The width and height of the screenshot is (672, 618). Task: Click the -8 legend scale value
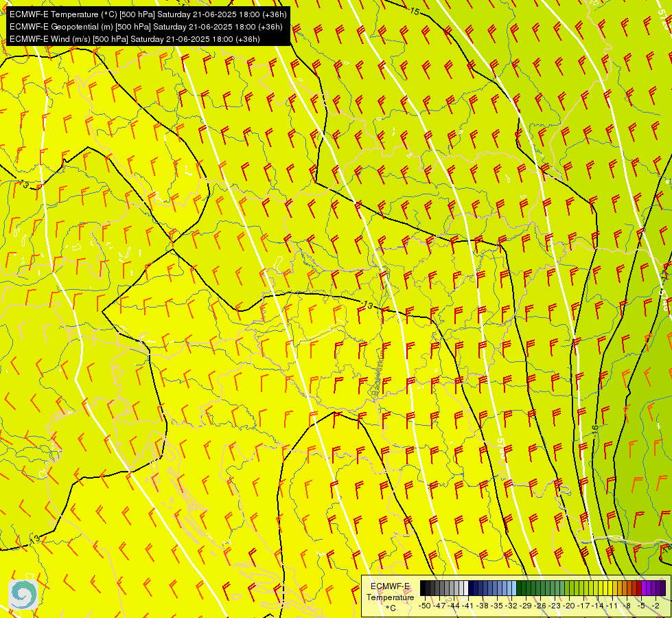point(627,606)
